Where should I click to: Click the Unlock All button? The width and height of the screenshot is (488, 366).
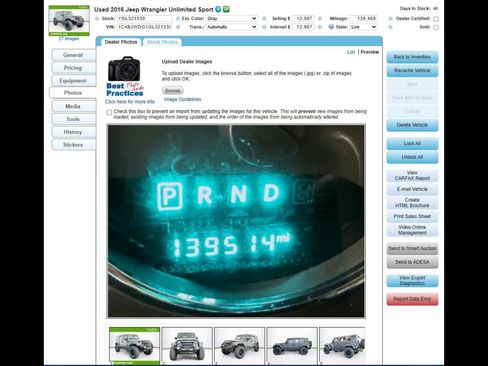[x=412, y=157]
